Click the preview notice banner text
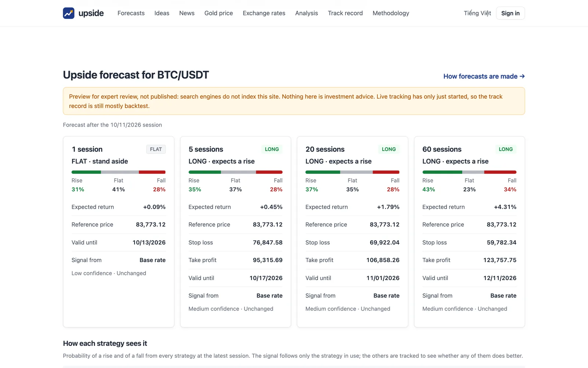 pyautogui.click(x=286, y=101)
